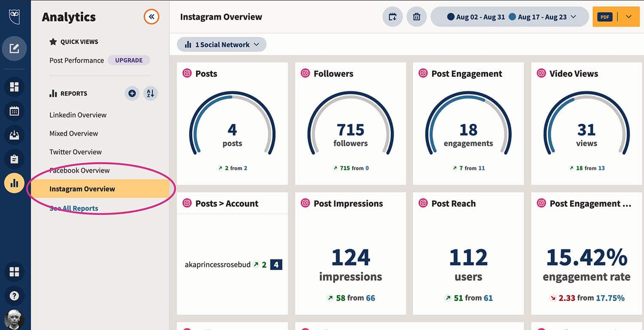
Task: Collapse the Analytics side panel
Action: pos(152,17)
